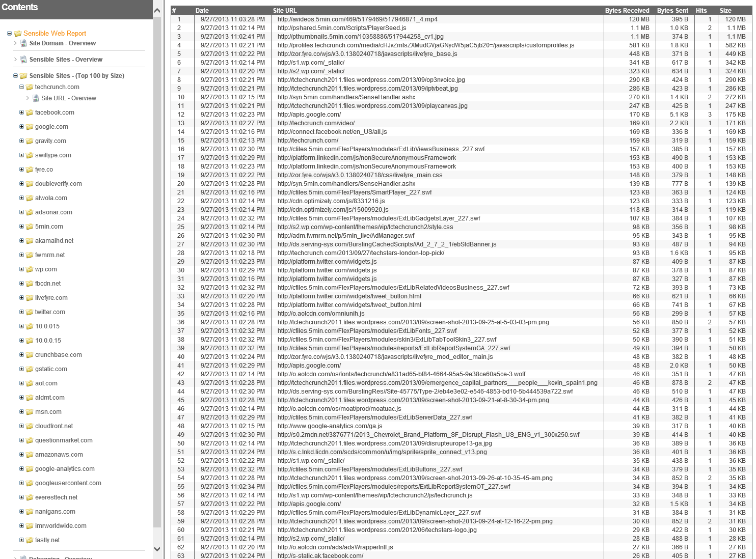This screenshot has width=756, height=559.
Task: Expand the Sensible Sites - Overview chevron
Action: [x=15, y=60]
